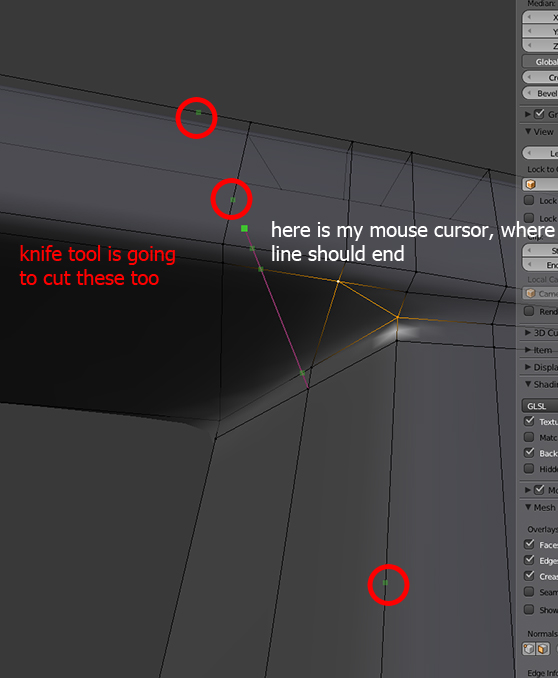This screenshot has width=558, height=678.
Task: Click the Clip End value field
Action: (540, 265)
